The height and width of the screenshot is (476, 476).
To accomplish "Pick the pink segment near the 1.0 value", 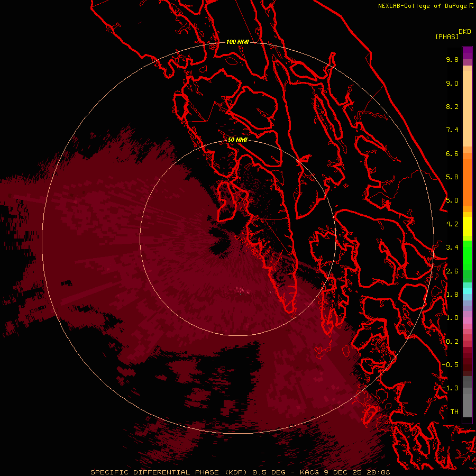I will coord(467,320).
